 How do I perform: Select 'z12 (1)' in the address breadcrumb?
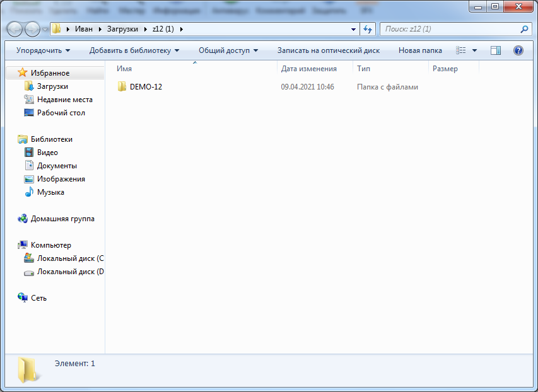click(163, 29)
